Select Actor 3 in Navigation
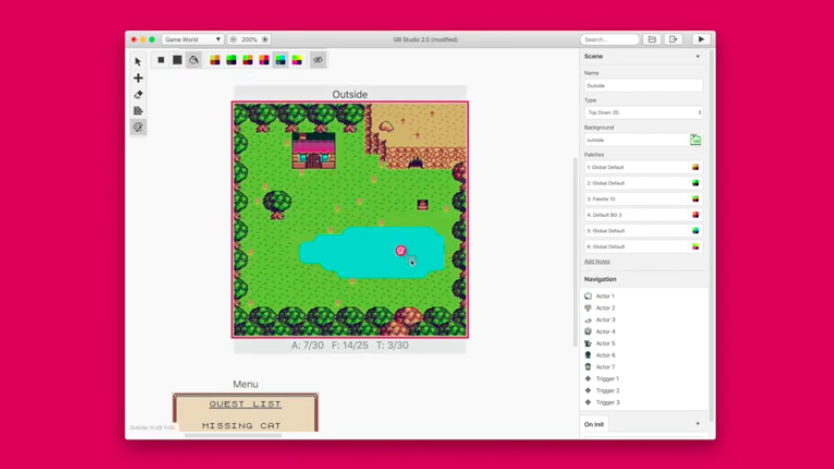Image resolution: width=834 pixels, height=469 pixels. pos(644,320)
